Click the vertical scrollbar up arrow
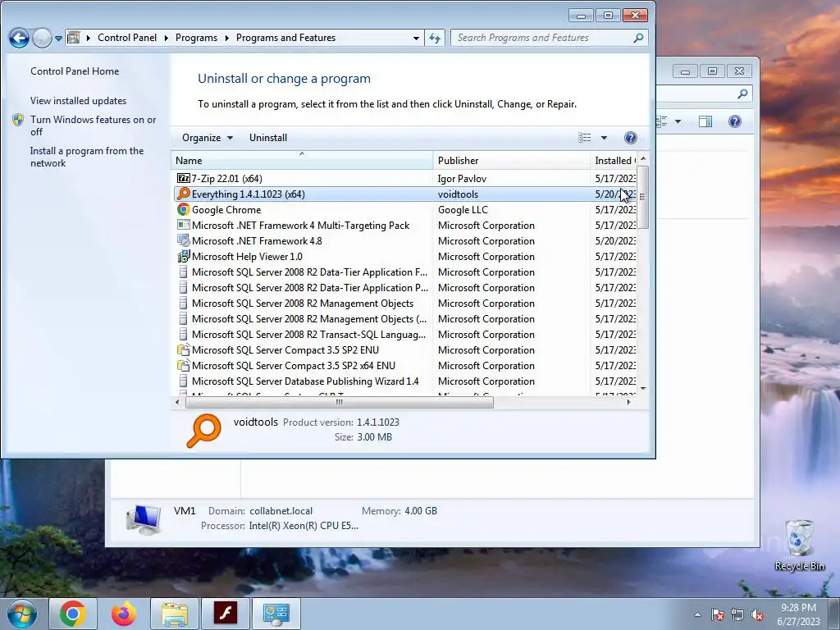840x630 pixels. click(643, 158)
